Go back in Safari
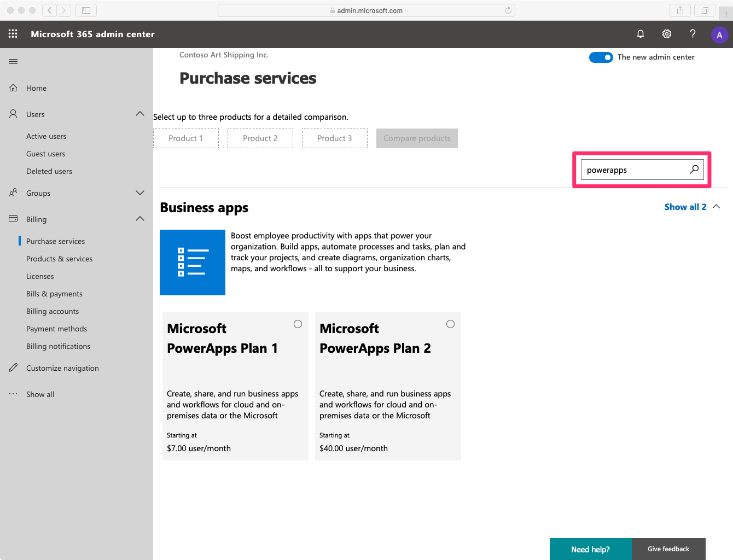Screen dimensions: 733x560 (x=49, y=10)
